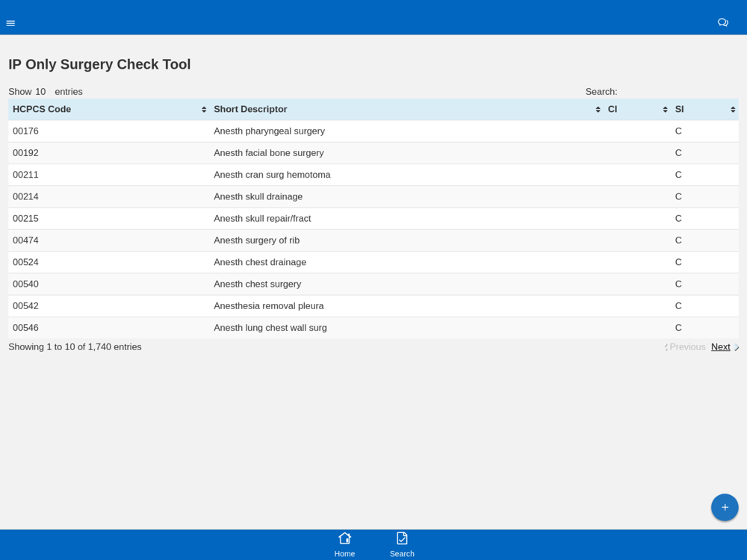Click 'Anesth skull repair/fract' descriptor

[262, 219]
